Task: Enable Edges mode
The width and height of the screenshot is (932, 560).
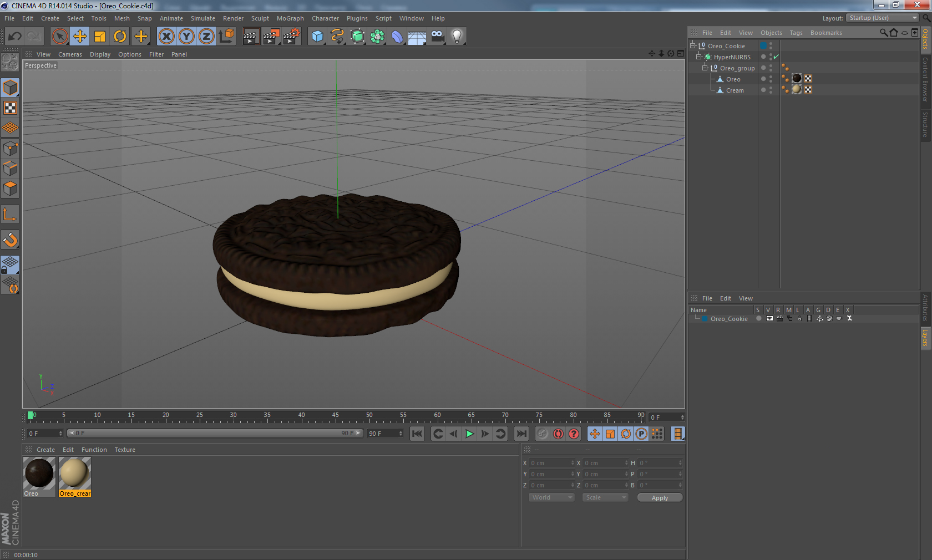Action: 11,168
